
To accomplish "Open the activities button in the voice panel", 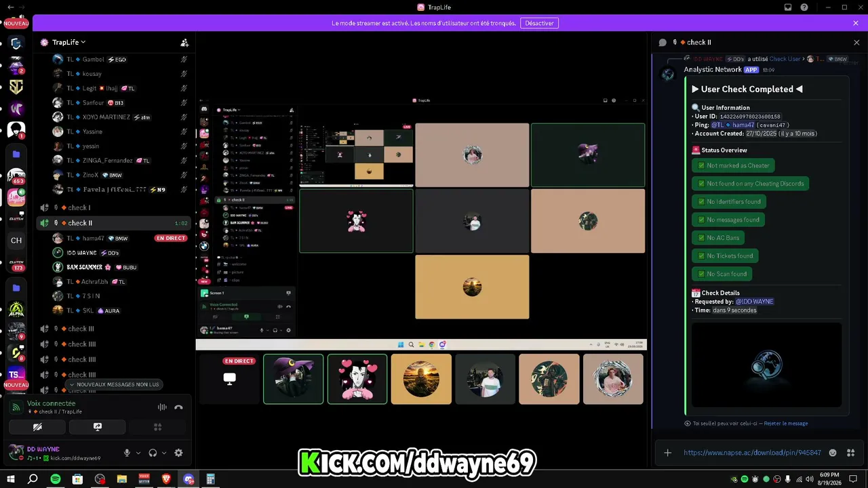I will [157, 427].
